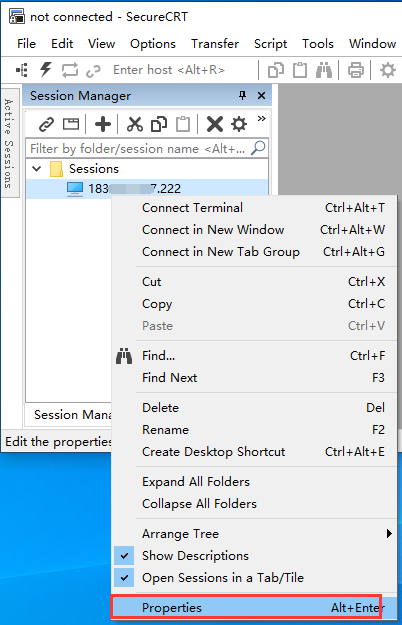
Task: Choose Connect in New Tab Group
Action: [254, 252]
